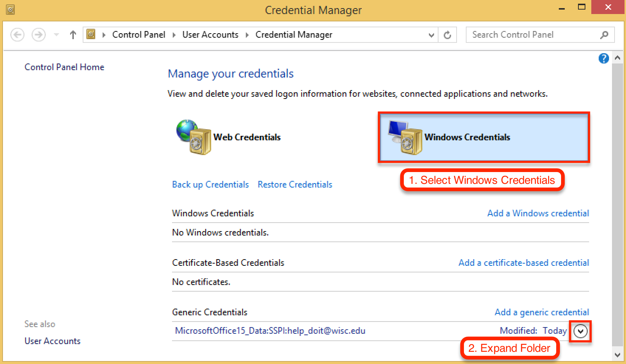626x364 pixels.
Task: Click Add a Windows credential
Action: [x=538, y=213]
